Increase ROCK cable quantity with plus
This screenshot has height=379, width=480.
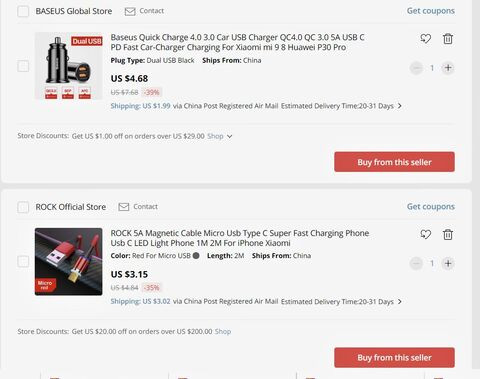[448, 264]
